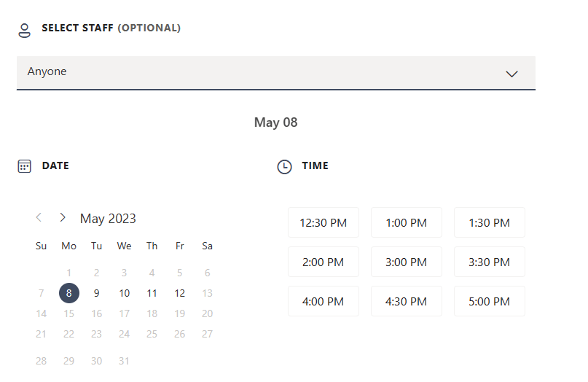Go to previous month with left arrow

(39, 217)
